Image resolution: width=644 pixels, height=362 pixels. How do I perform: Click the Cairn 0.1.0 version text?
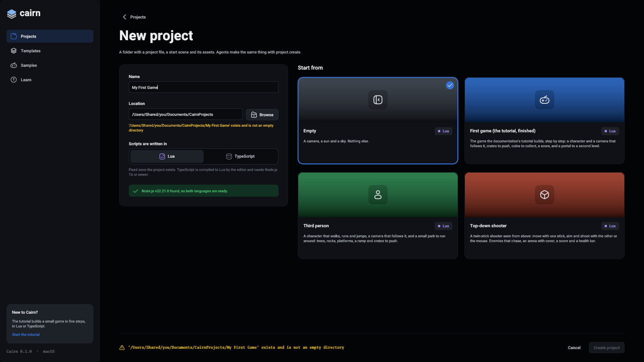tap(19, 352)
